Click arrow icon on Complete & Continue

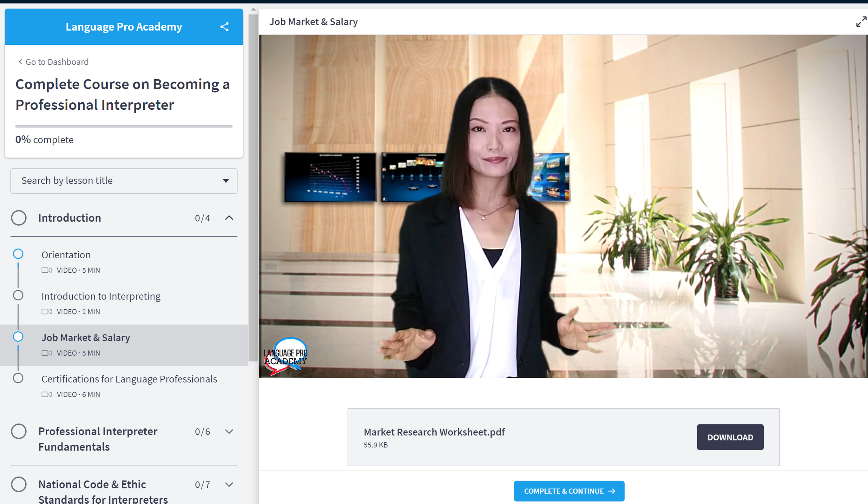point(612,491)
